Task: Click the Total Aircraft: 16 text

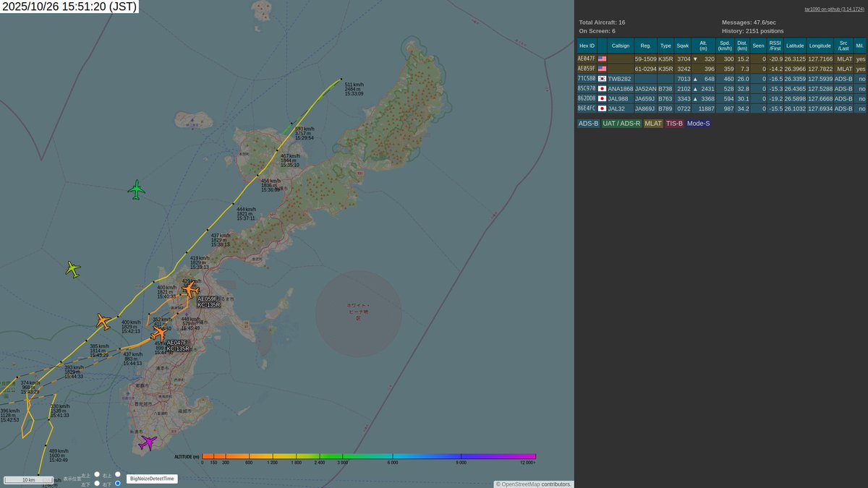Action: (x=602, y=22)
